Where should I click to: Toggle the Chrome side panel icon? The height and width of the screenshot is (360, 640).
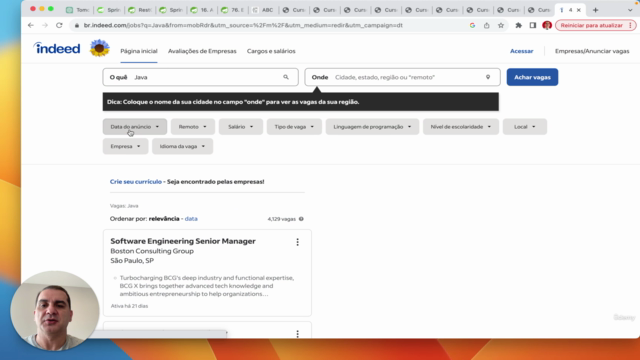[533, 25]
